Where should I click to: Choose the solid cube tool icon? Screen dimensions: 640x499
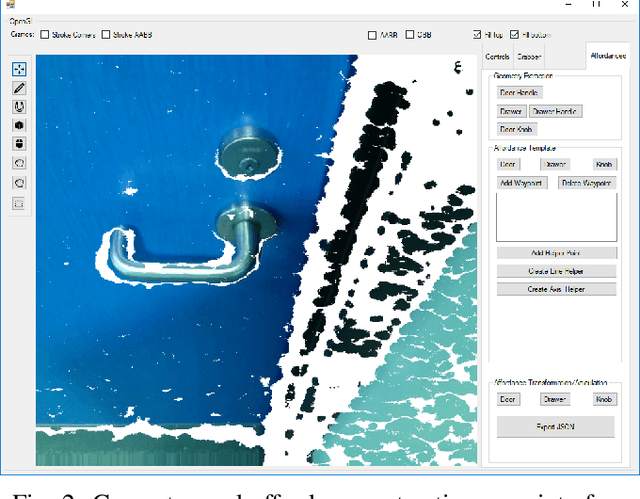tap(19, 126)
